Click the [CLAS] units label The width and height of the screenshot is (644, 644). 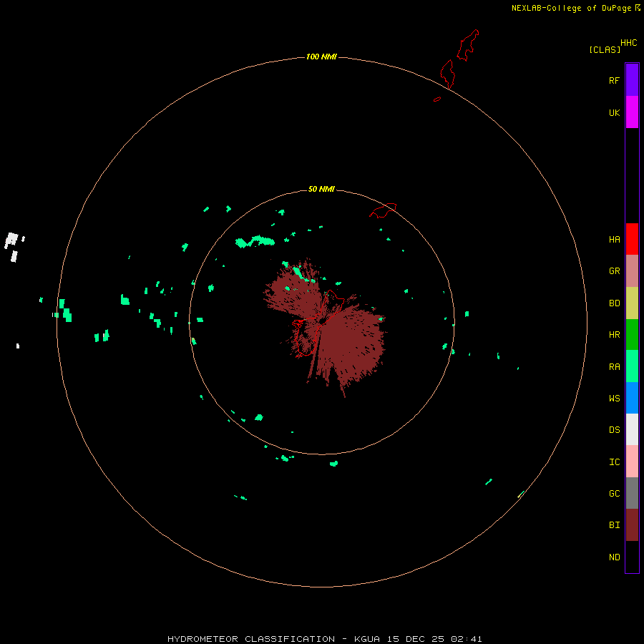(x=605, y=49)
